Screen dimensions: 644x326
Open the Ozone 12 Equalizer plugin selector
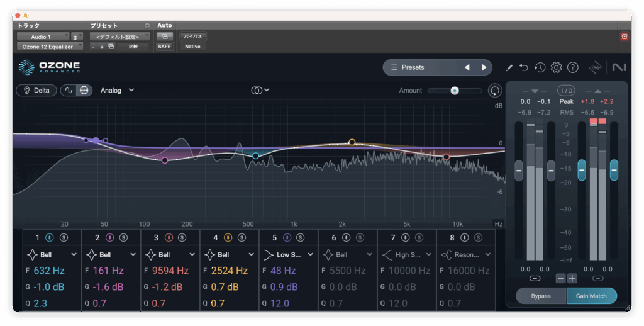(x=50, y=47)
